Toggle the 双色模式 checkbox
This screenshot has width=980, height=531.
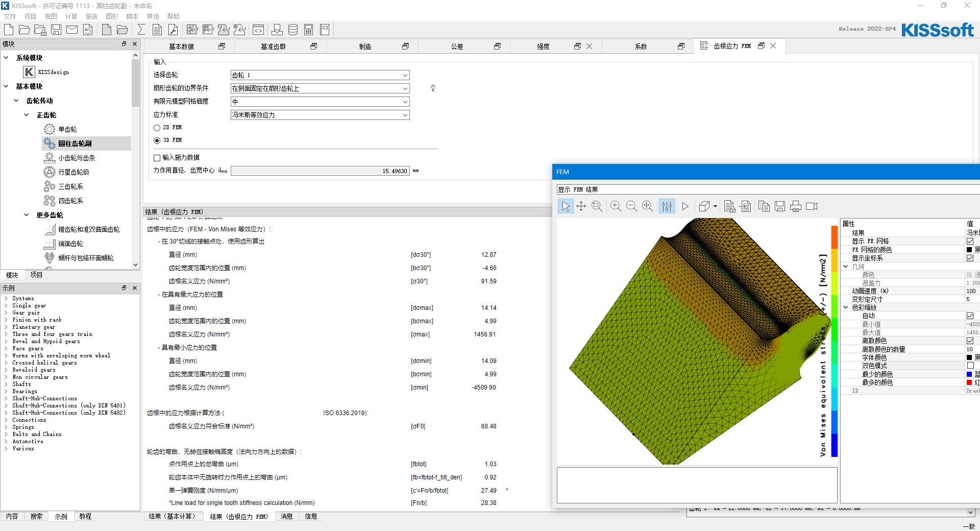970,366
